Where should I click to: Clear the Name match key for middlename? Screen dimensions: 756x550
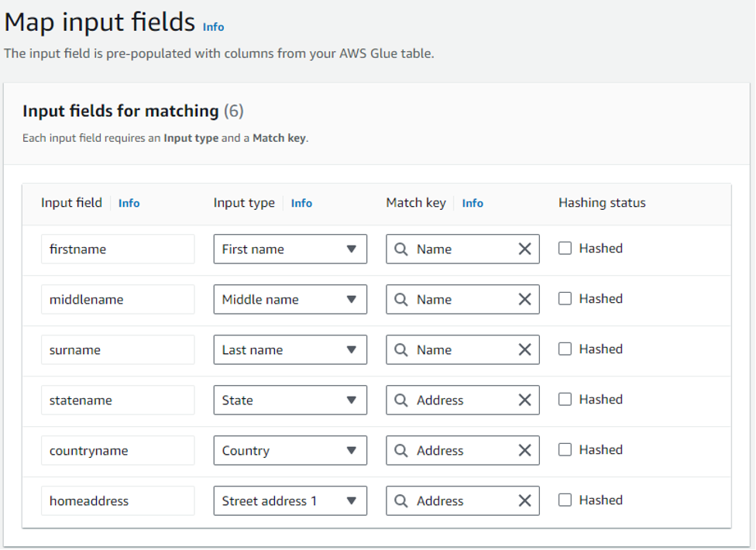click(x=524, y=300)
